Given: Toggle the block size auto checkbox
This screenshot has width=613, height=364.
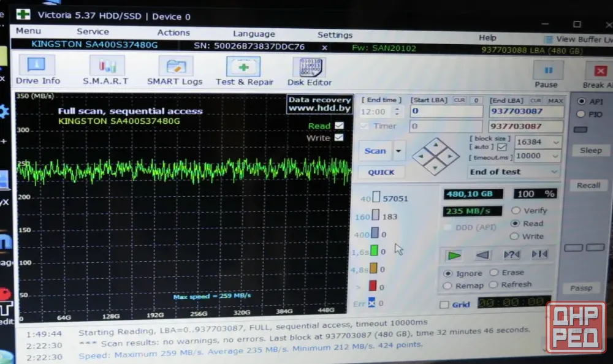Looking at the screenshot, I should point(502,147).
